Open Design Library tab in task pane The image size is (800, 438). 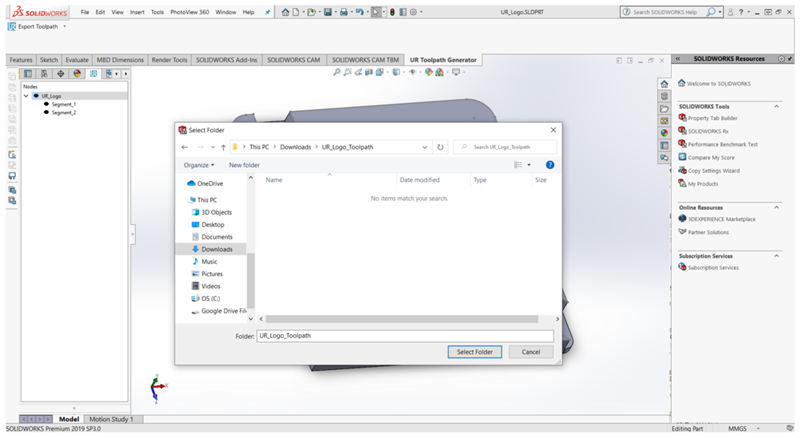[x=664, y=96]
